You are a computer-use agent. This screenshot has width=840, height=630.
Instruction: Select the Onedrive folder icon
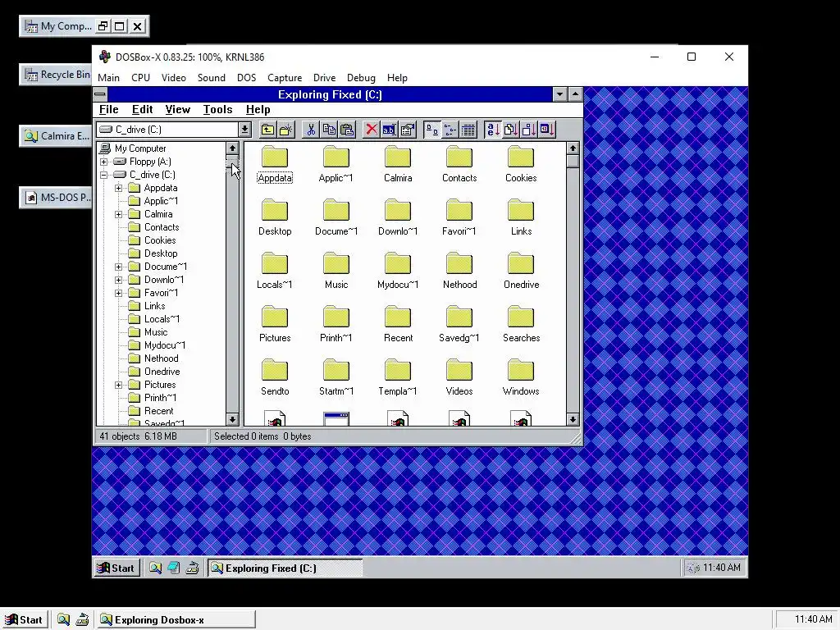[521, 271]
